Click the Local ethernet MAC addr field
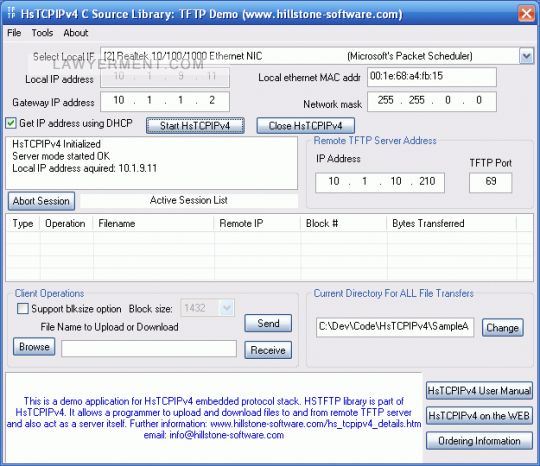Screen dimensions: 540x466 click(x=432, y=77)
